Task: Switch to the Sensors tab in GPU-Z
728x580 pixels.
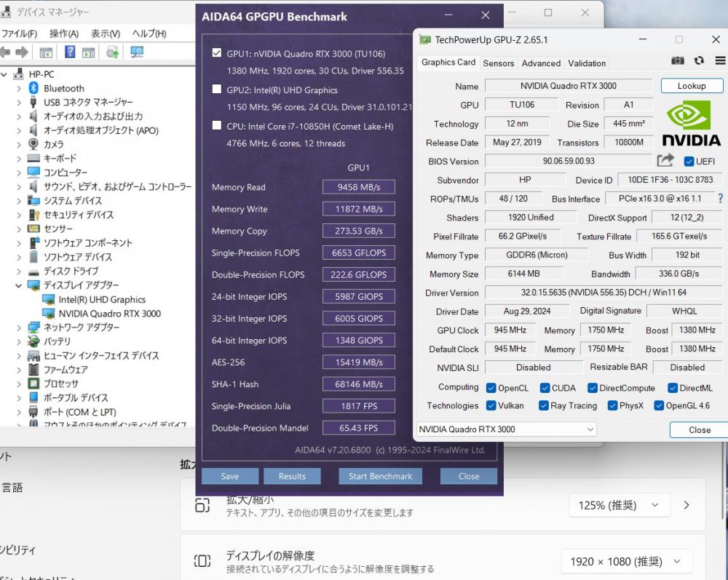Action: coord(498,63)
